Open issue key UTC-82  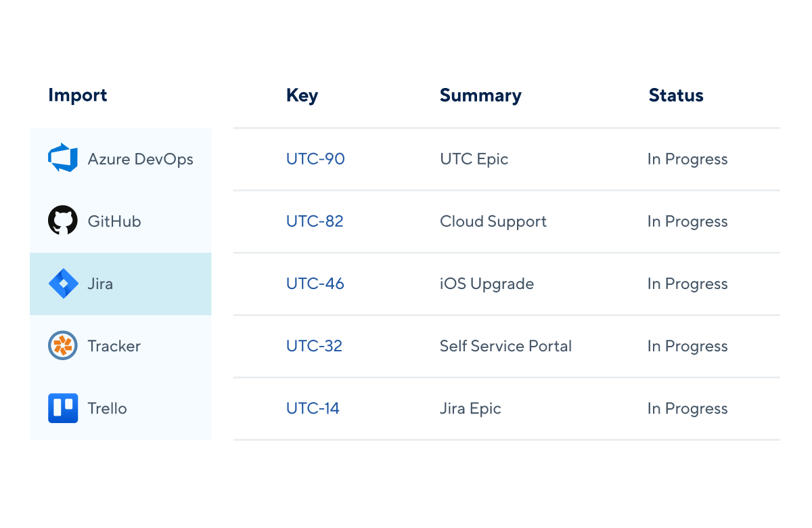(315, 221)
